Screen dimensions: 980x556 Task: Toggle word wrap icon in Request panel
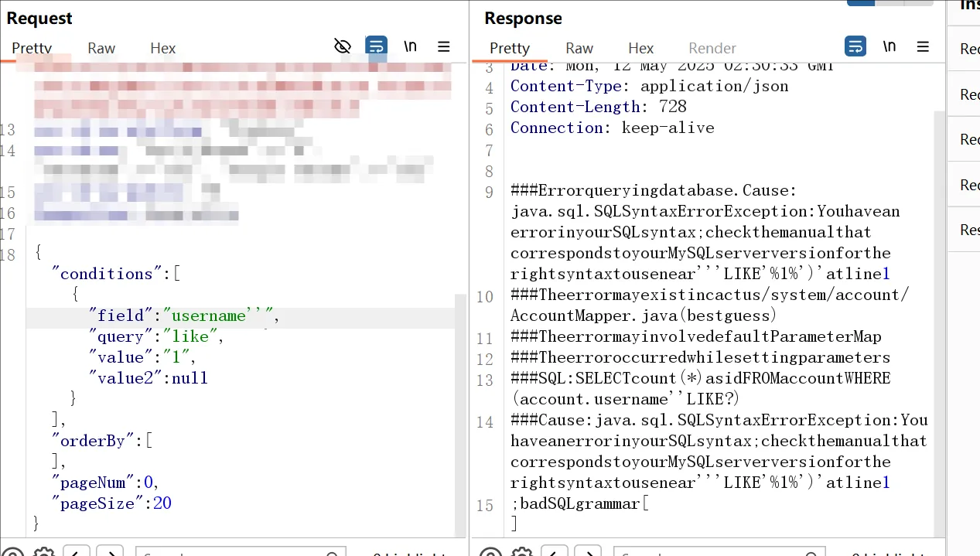(x=377, y=46)
